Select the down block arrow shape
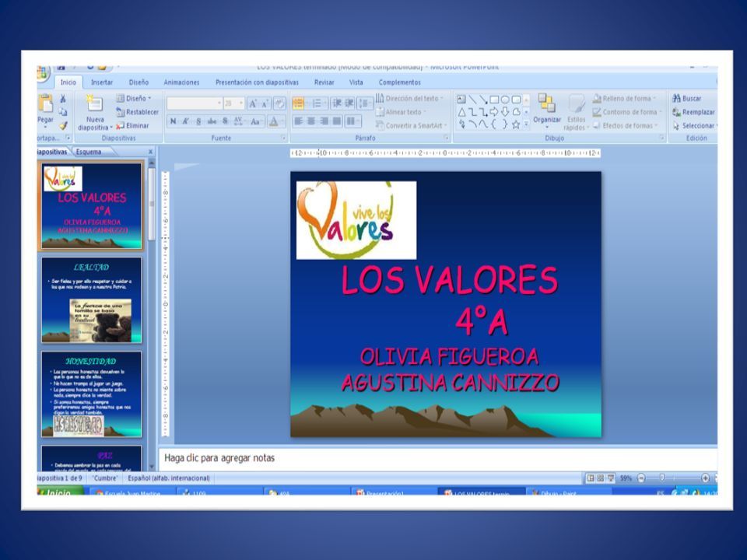The width and height of the screenshot is (747, 560). 505,112
